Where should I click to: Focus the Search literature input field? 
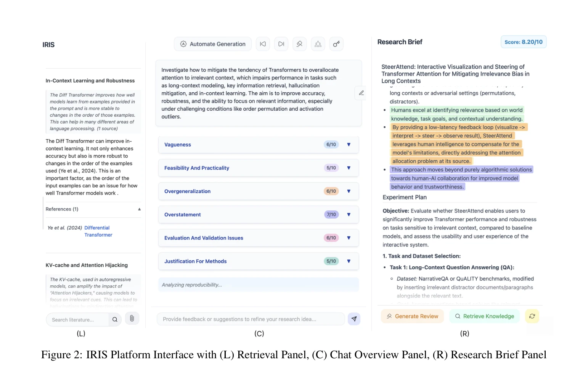click(x=78, y=320)
